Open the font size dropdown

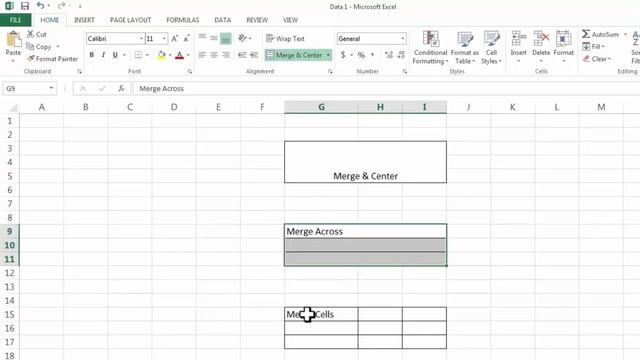click(164, 38)
